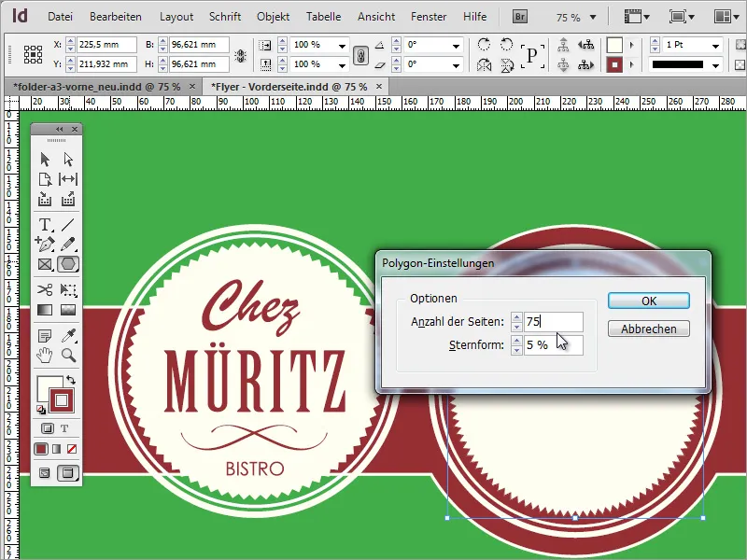Viewport: 747px width, 560px height.
Task: Select the Type tool
Action: tap(44, 226)
